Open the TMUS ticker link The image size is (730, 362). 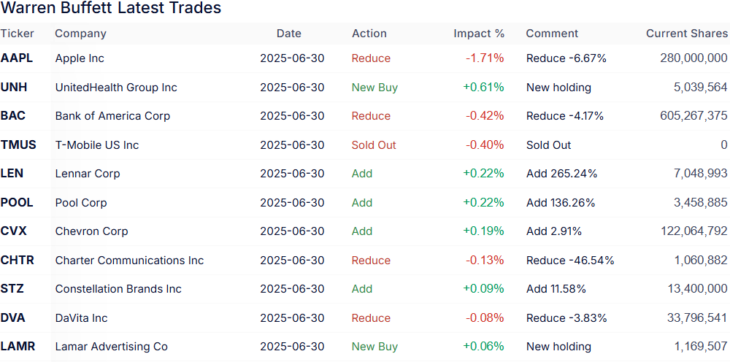point(18,145)
